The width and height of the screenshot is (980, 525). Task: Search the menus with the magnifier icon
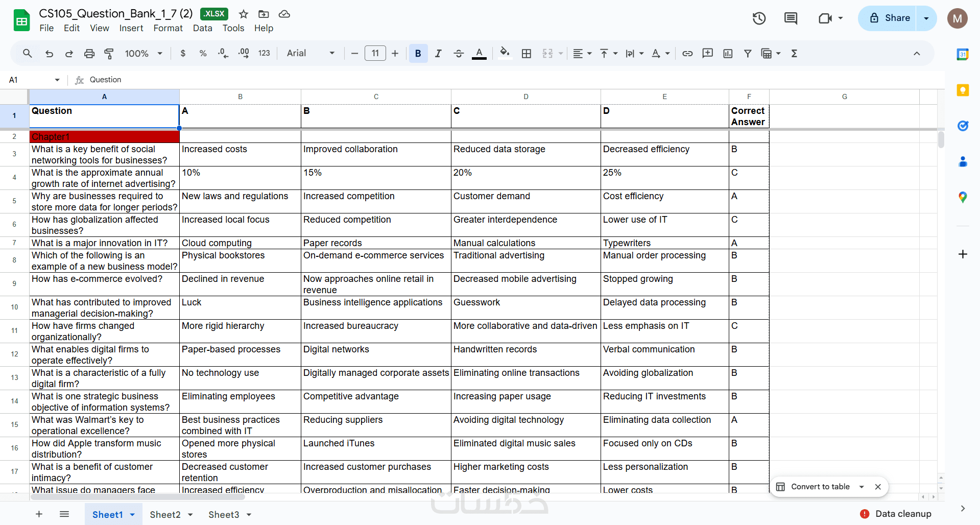28,53
